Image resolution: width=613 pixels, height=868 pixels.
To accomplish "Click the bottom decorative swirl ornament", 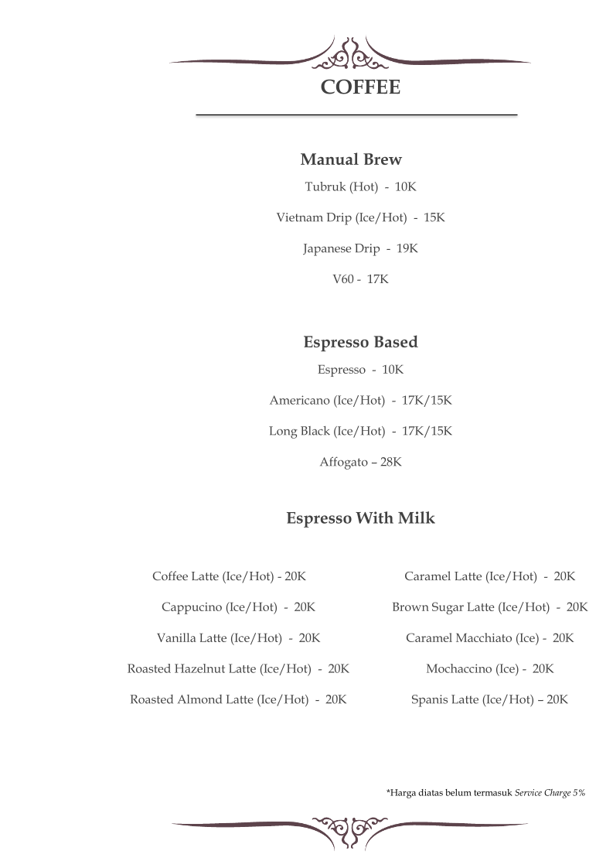I will [350, 828].
